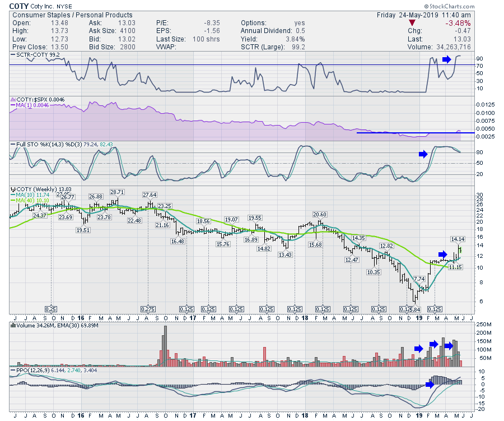Click the "11.15" recent low label
This screenshot has width=504, height=421.
tap(455, 267)
